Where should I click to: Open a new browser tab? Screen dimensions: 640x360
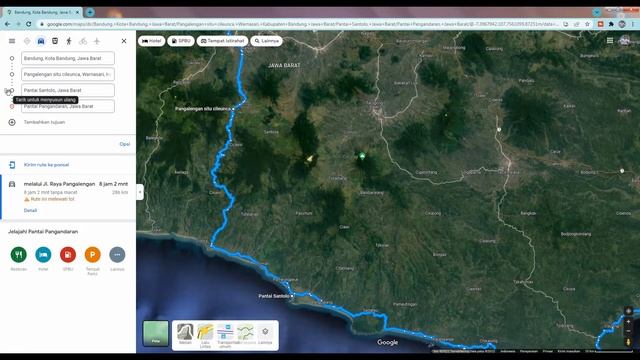[90, 12]
